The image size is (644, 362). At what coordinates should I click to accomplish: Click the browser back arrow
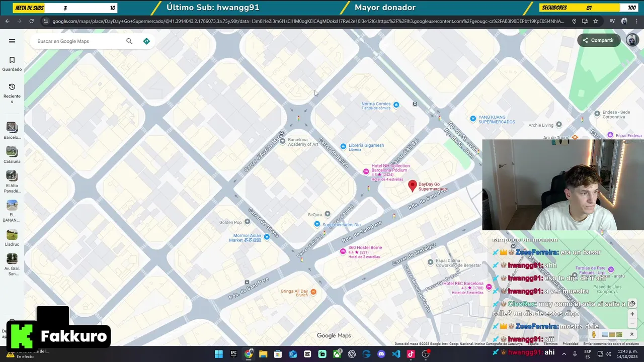click(7, 21)
